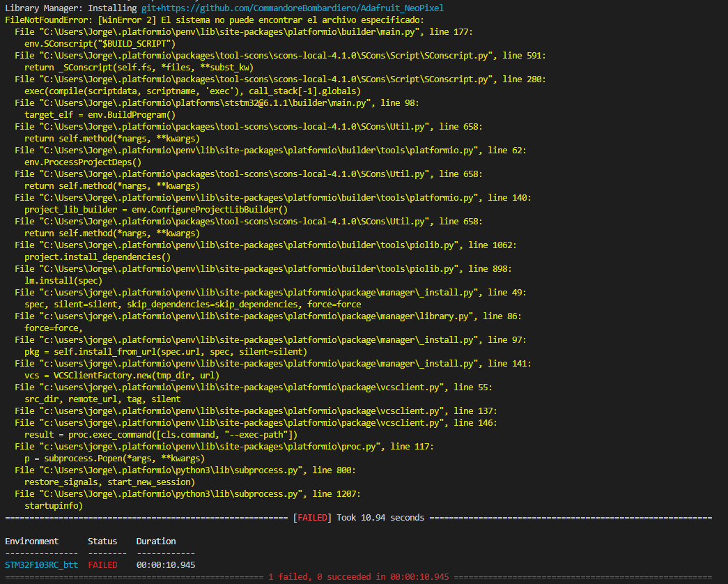Click the 'force=force,' line
Screen dimensions: 728x584
[54, 328]
